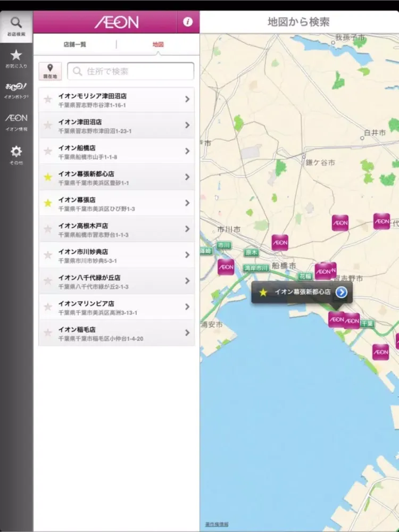Switch to the 店舗一覧 tab
This screenshot has width=399, height=532.
(x=75, y=45)
